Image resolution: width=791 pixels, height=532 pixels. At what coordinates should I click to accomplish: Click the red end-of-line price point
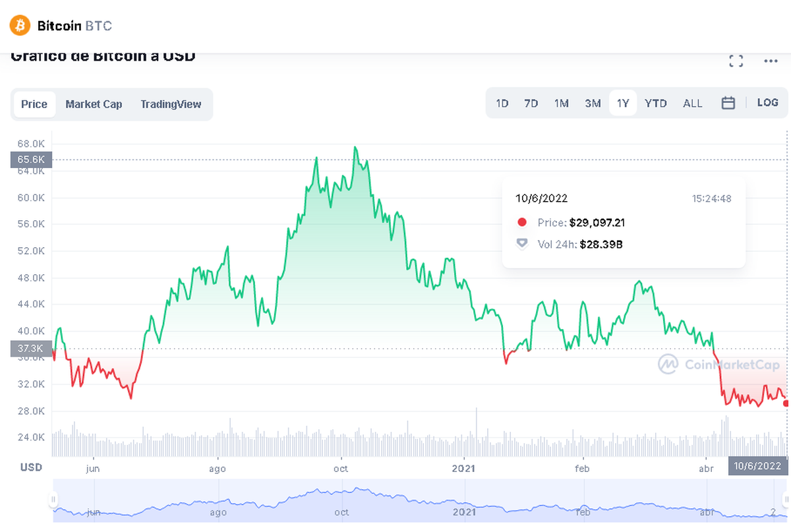(786, 403)
